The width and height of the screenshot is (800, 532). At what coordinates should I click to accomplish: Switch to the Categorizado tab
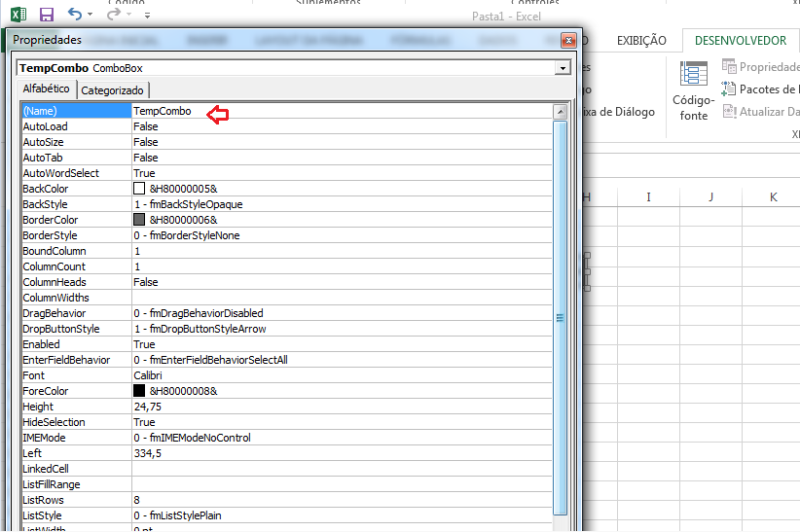(112, 90)
